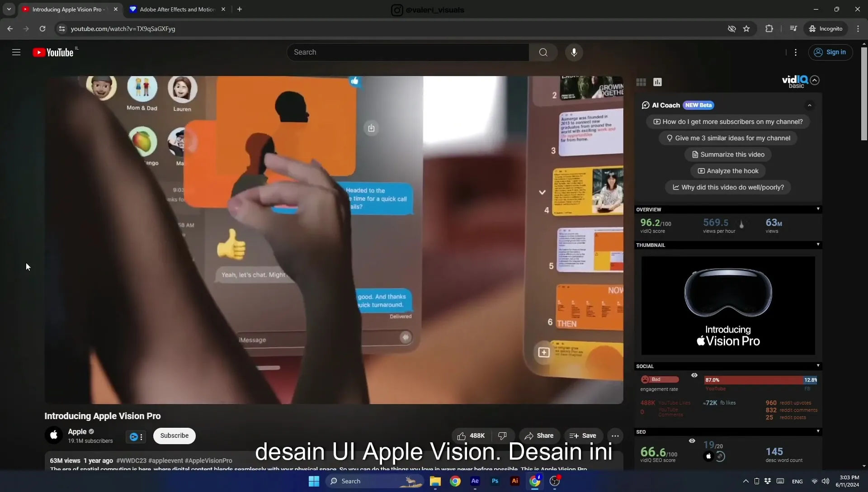
Task: Collapse the AI Coach section
Action: [x=810, y=105]
